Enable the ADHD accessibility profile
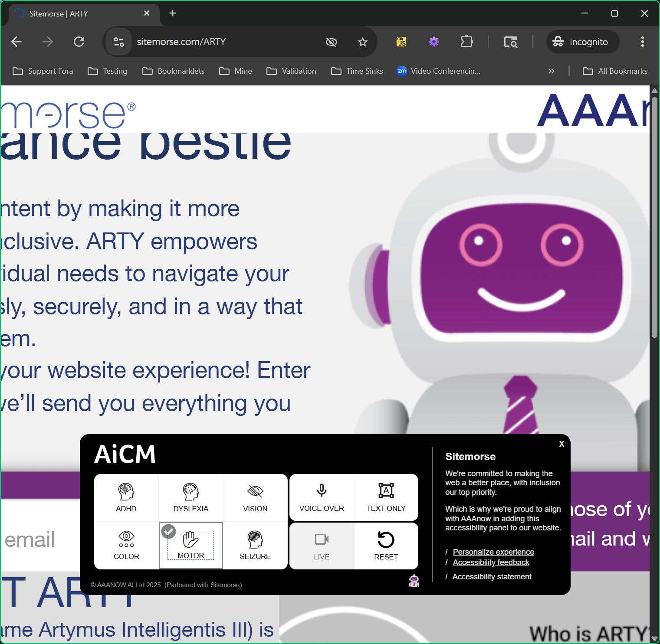 tap(126, 497)
